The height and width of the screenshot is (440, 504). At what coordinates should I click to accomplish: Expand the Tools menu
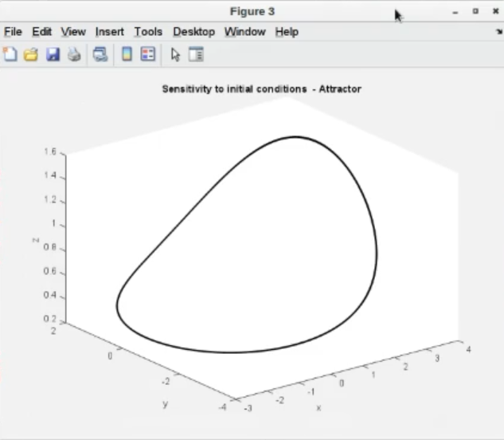point(148,32)
